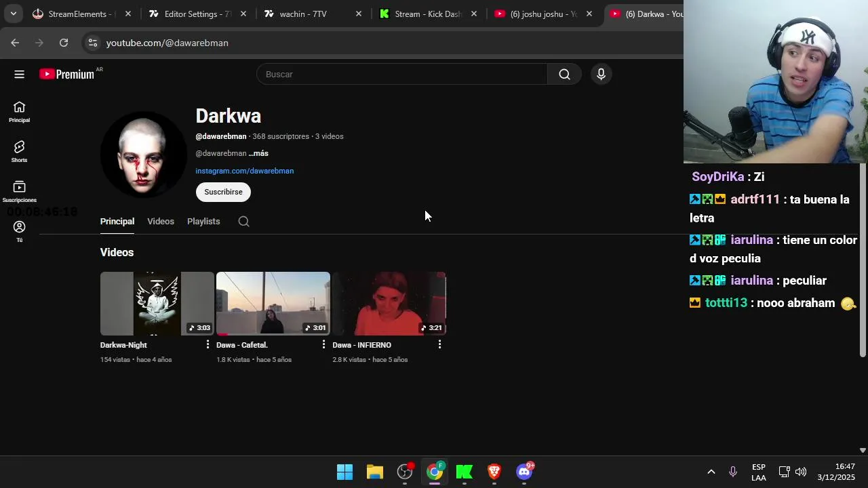Switch to Editor Settings 7TV tab

pyautogui.click(x=198, y=14)
